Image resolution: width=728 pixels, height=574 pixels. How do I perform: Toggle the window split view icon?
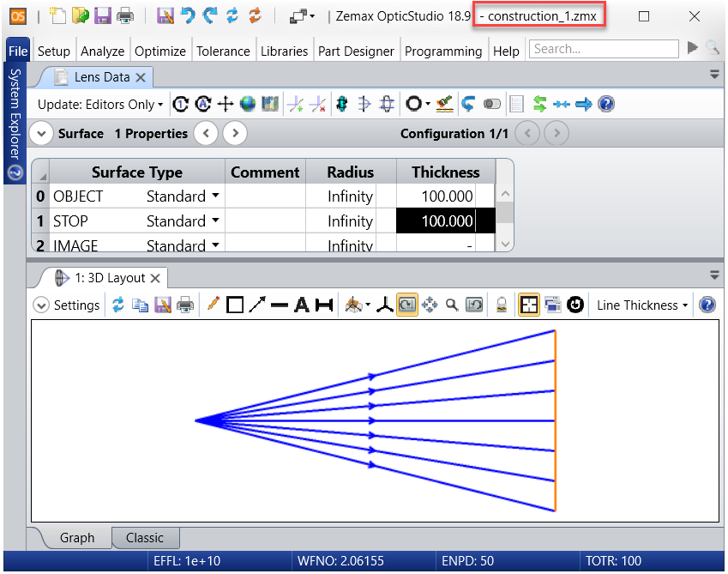point(528,305)
